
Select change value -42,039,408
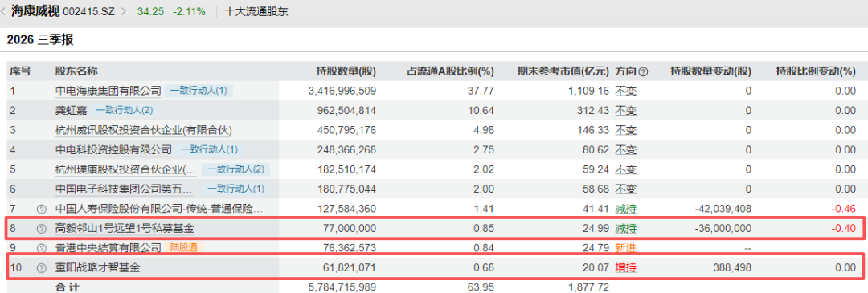coord(723,209)
